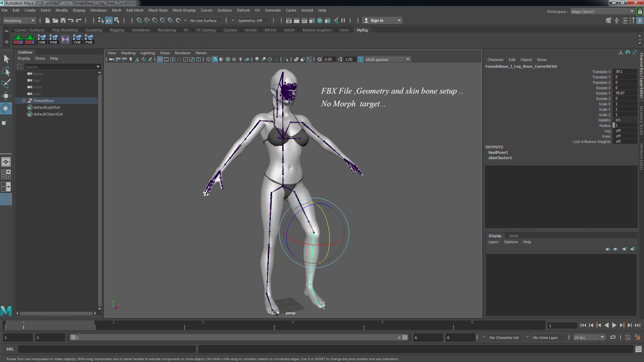Open the Workspace Maya Classic dropdown
644x362 pixels.
click(602, 11)
